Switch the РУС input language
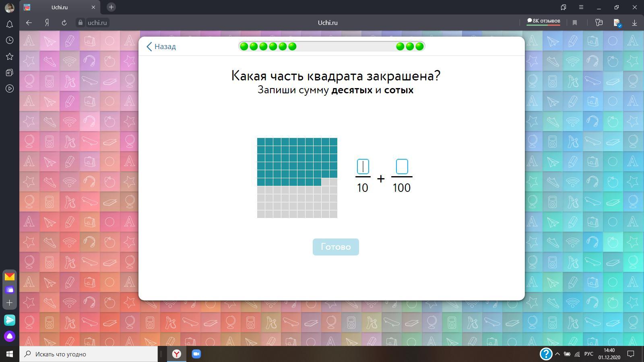 (589, 354)
